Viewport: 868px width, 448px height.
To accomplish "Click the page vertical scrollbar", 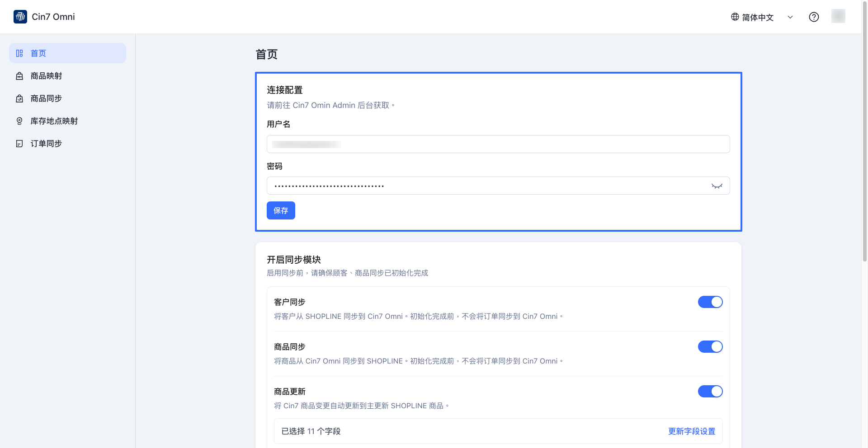I will click(x=865, y=131).
